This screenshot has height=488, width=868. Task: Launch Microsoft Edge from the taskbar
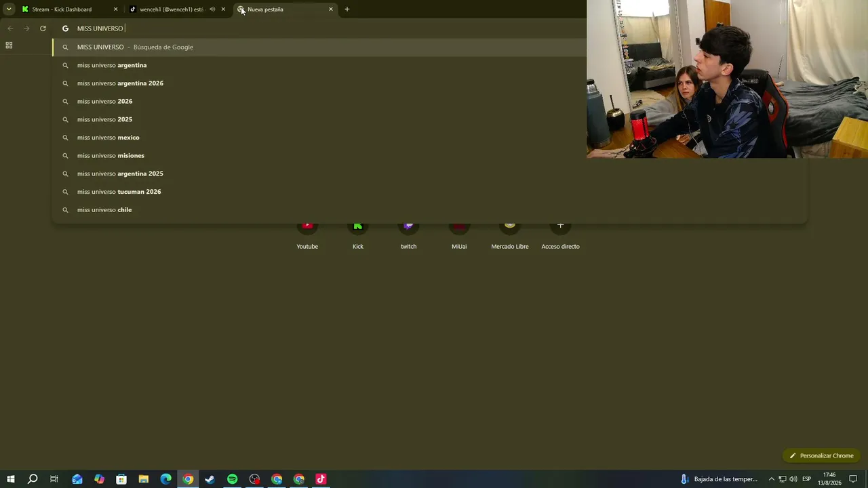click(166, 479)
